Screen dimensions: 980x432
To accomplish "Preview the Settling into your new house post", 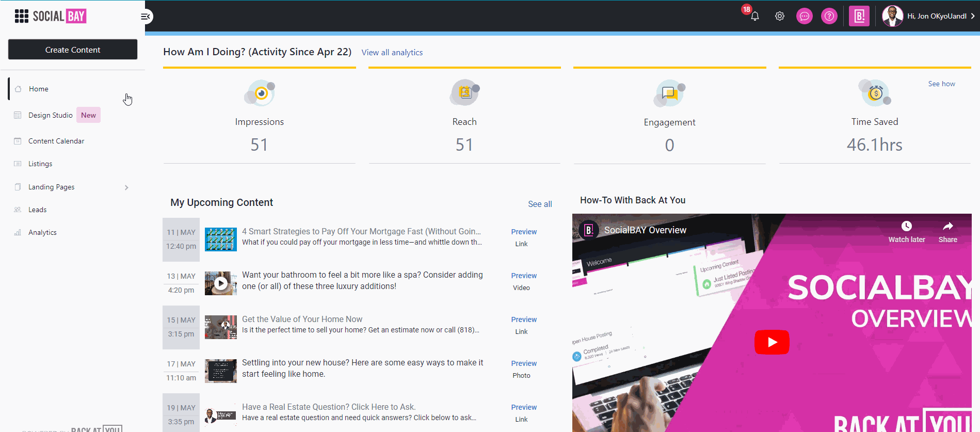I will pyautogui.click(x=524, y=363).
